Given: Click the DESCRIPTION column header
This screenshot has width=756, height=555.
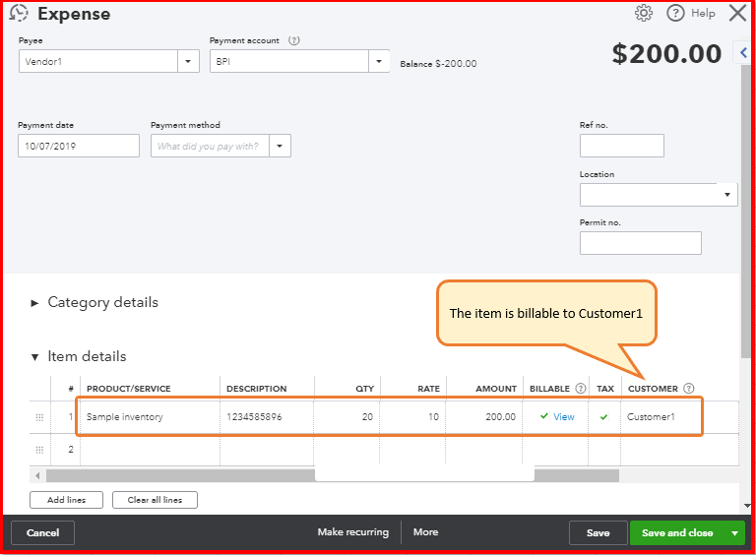Looking at the screenshot, I should (x=257, y=389).
